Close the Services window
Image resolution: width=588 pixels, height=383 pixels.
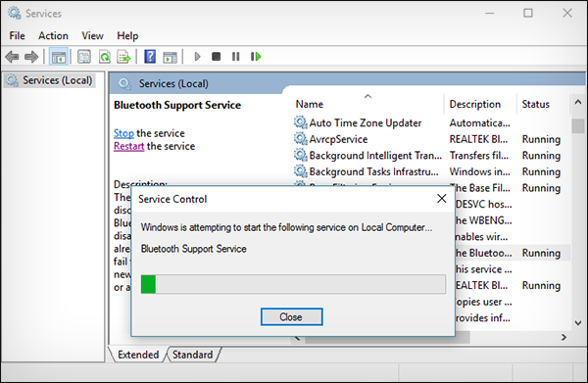[567, 13]
